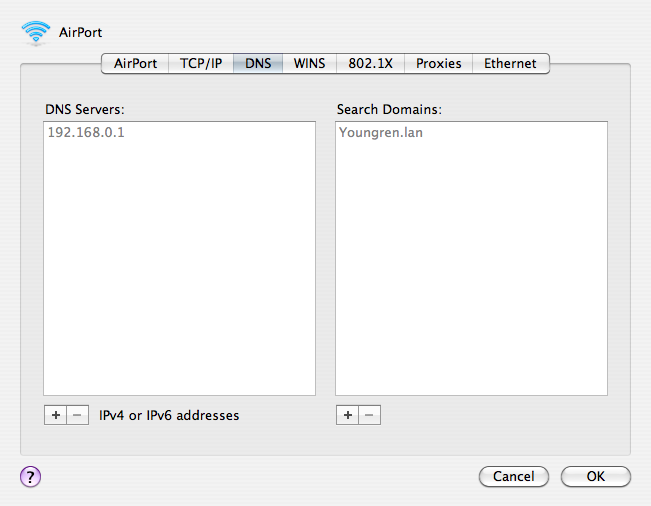651x506 pixels.
Task: Select the DNS tab
Action: point(258,64)
